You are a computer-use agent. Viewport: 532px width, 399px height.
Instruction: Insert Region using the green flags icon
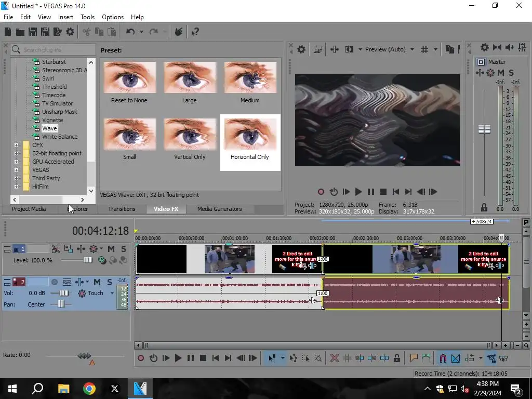(426, 358)
